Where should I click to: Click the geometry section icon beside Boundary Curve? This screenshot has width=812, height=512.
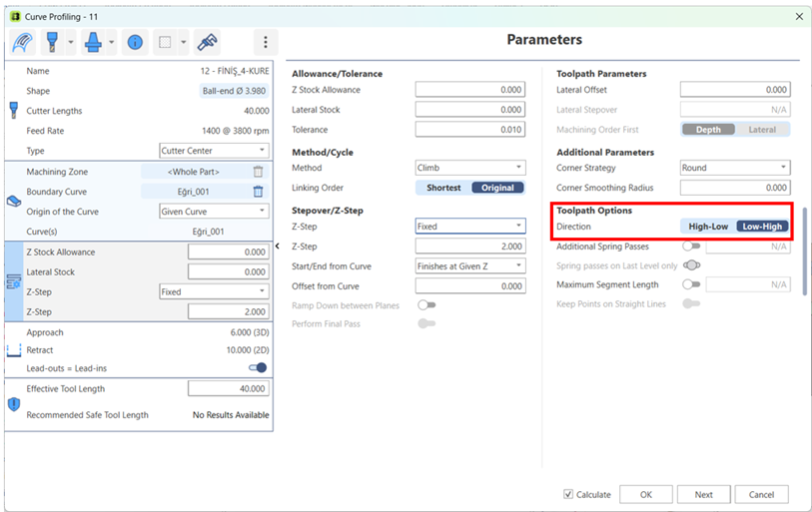(14, 202)
